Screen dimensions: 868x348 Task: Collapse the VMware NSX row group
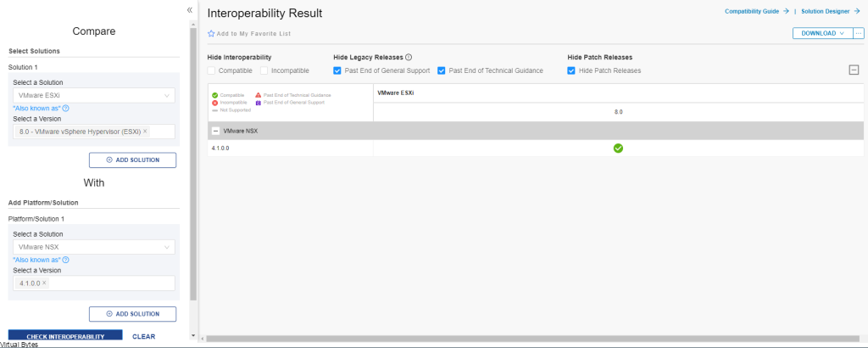pos(216,132)
